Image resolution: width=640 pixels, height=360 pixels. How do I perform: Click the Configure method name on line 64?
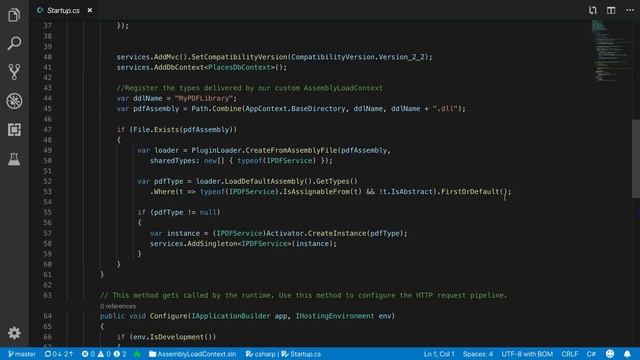click(168, 316)
